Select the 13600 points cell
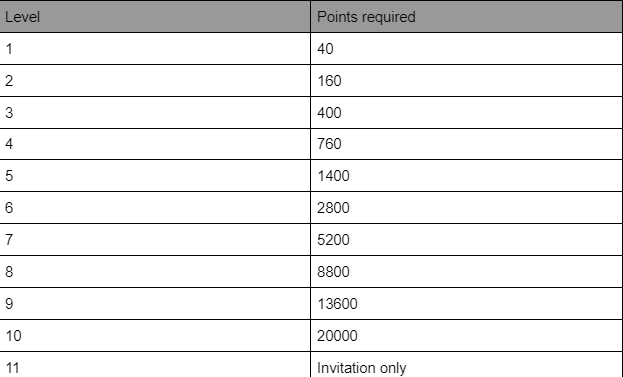The width and height of the screenshot is (623, 377). (x=466, y=304)
